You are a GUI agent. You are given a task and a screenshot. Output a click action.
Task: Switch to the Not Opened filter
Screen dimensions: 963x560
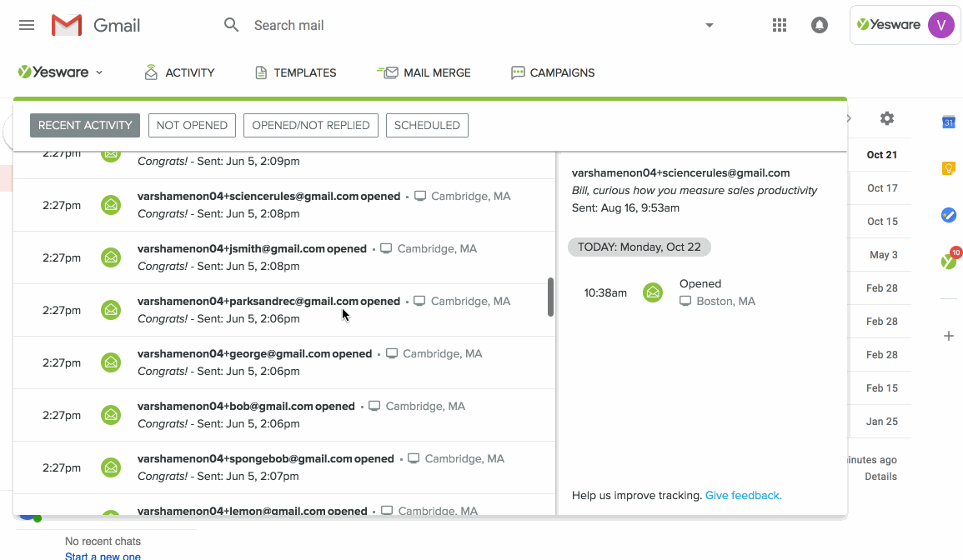tap(192, 125)
